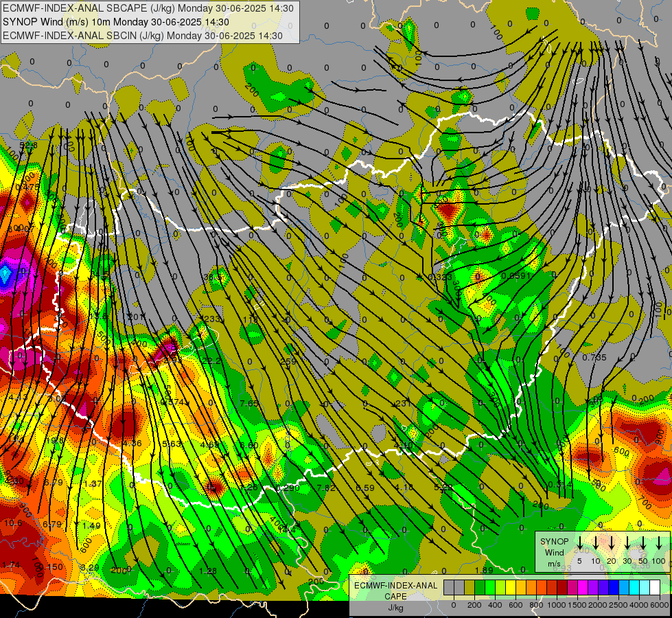This screenshot has width=672, height=618.
Task: Click the 2500 tick label on the CAPE legend scale
Action: pyautogui.click(x=618, y=605)
